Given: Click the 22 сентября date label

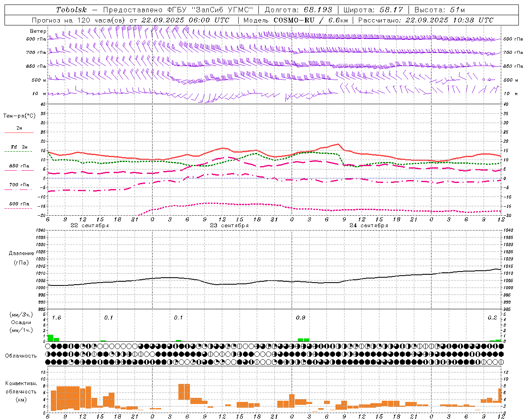Looking at the screenshot, I should point(89,226).
